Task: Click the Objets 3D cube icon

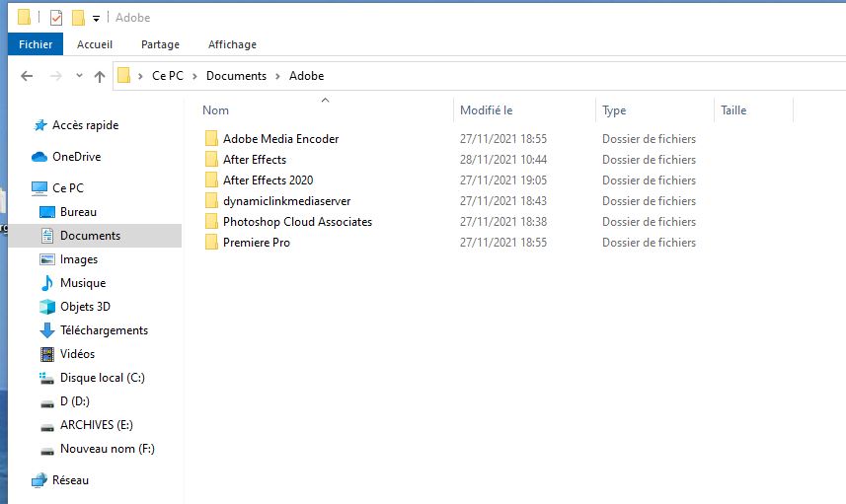Action: pos(47,307)
